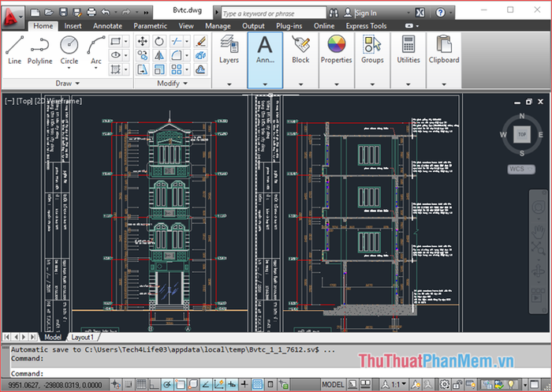
Task: Open the Express Tools ribbon tab
Action: 366,26
